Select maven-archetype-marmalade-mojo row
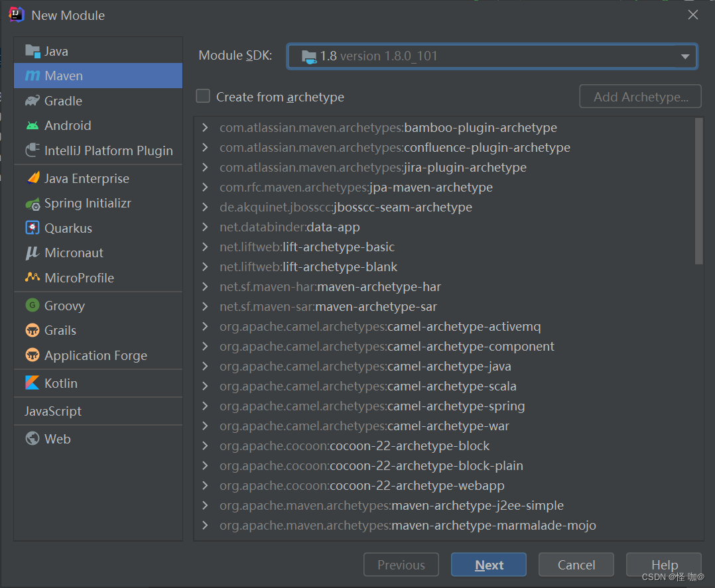Screen dimensions: 715x588 pyautogui.click(x=448, y=525)
